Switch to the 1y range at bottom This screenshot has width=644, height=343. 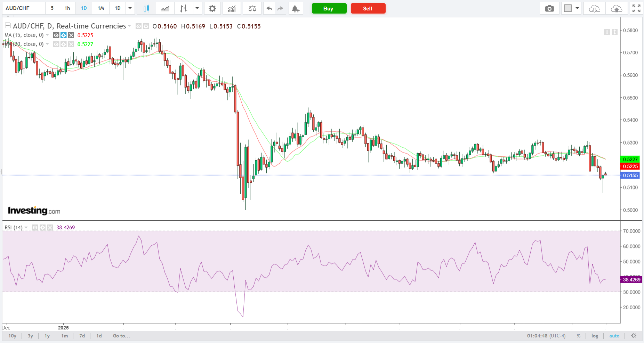[47, 336]
